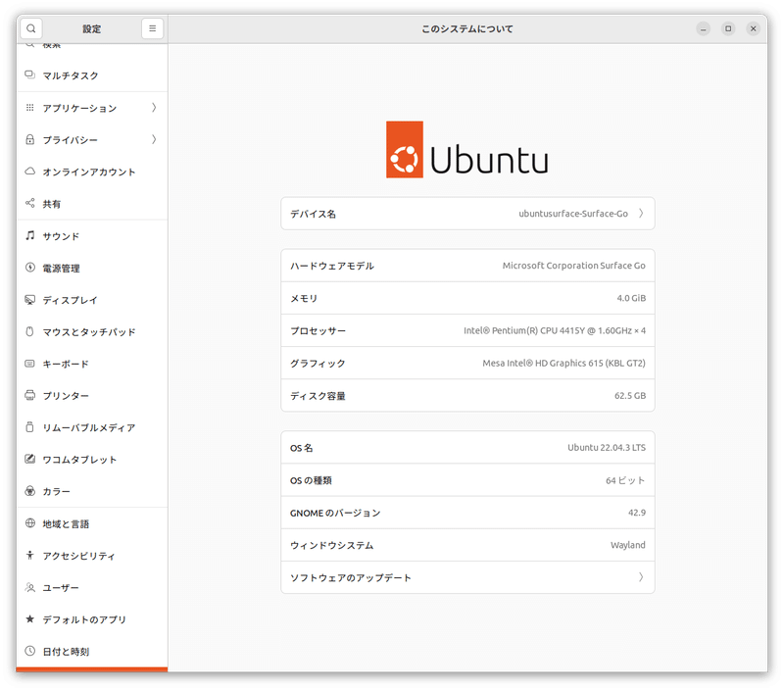Click the ハードウェアモデル label

(x=332, y=266)
